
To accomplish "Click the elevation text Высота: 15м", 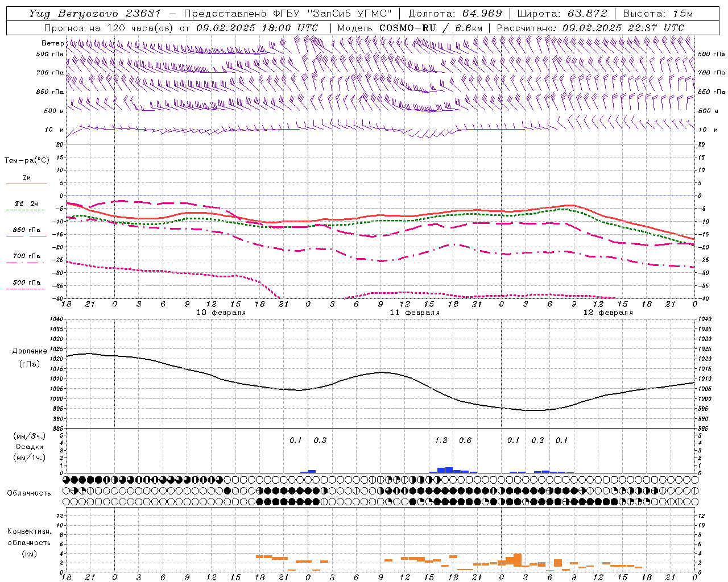I will point(658,14).
